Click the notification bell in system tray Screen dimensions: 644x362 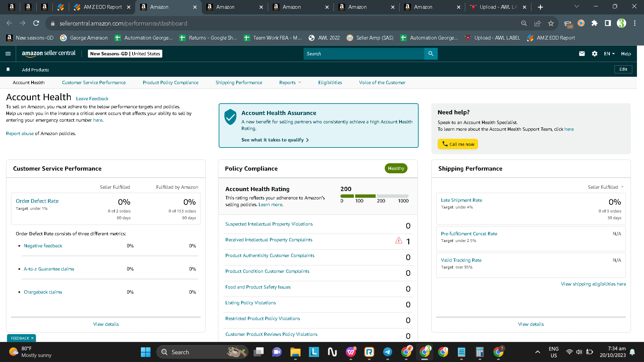click(632, 352)
